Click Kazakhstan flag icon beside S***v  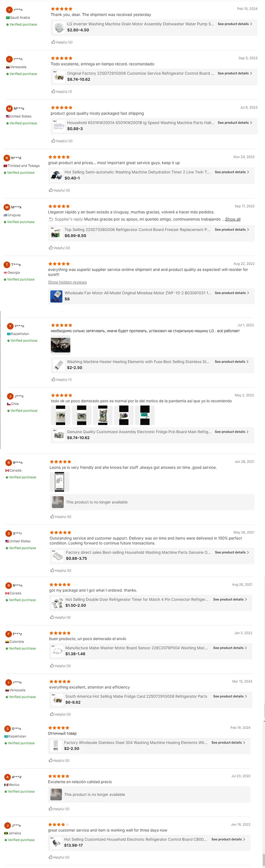click(6, 736)
